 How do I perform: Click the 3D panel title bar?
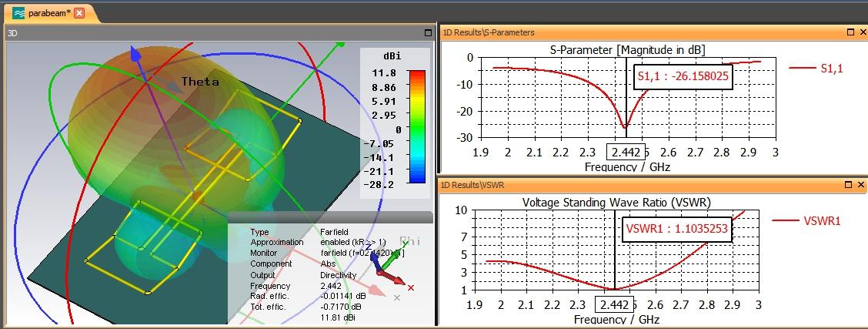point(220,33)
